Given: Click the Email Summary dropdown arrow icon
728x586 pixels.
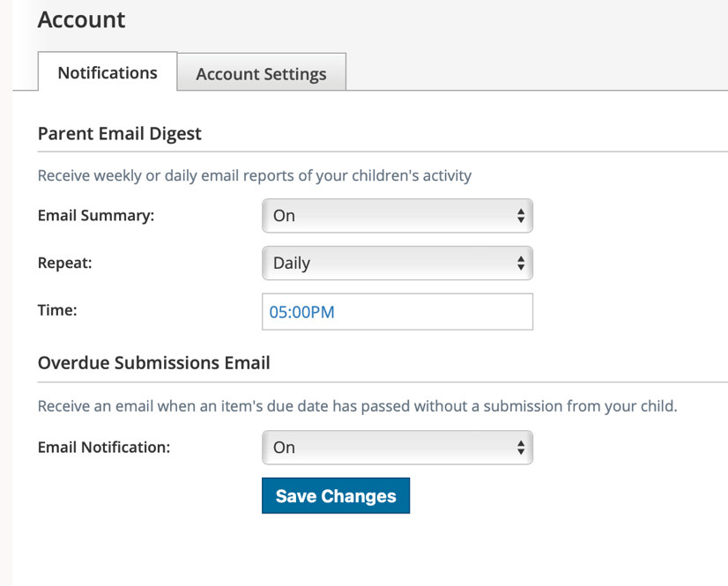Looking at the screenshot, I should point(522,215).
